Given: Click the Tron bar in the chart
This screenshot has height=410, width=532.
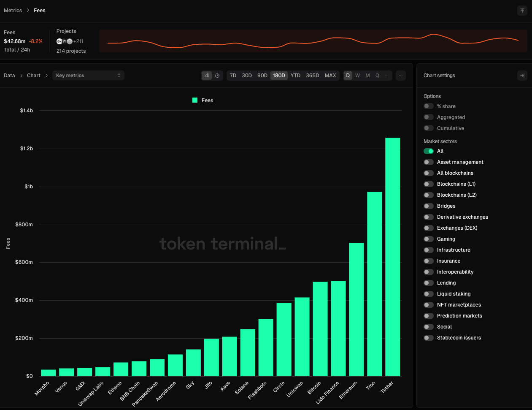Looking at the screenshot, I should [x=375, y=284].
